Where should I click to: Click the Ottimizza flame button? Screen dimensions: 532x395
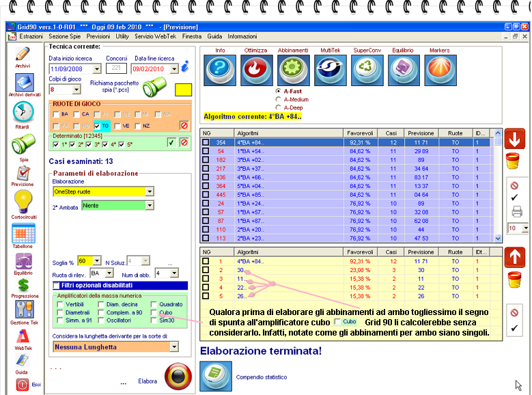[x=257, y=70]
